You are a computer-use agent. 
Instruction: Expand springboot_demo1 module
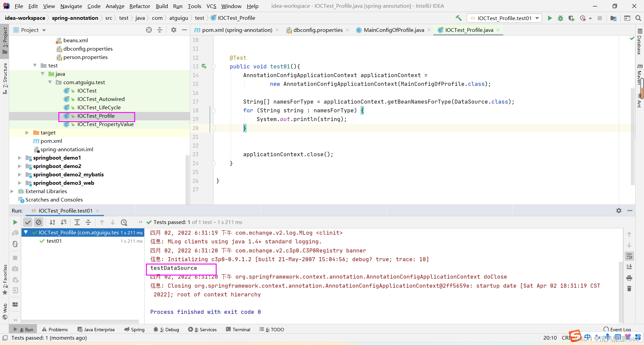[x=19, y=158]
